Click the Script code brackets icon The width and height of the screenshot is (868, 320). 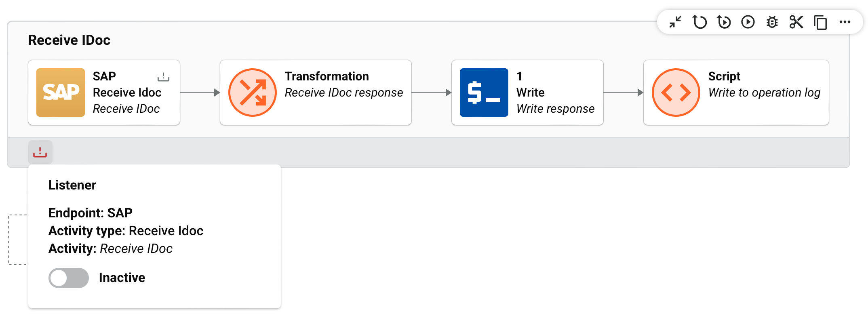(676, 93)
